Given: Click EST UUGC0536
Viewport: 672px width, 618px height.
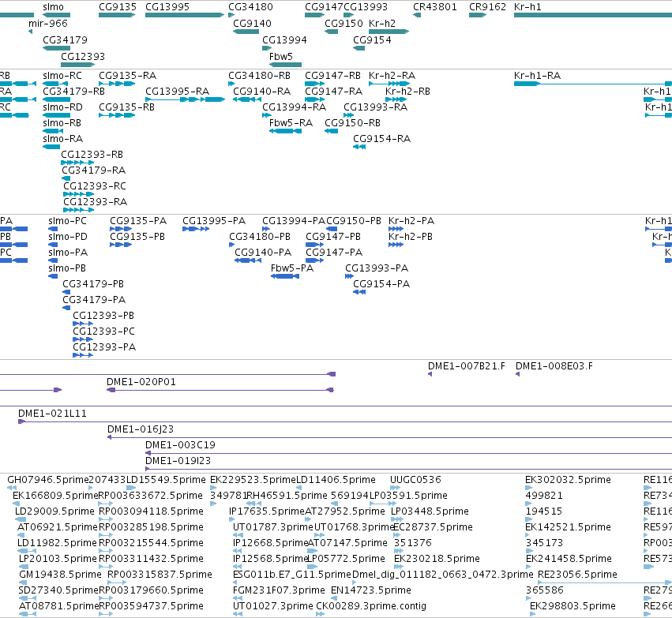Looking at the screenshot, I should pos(415,480).
